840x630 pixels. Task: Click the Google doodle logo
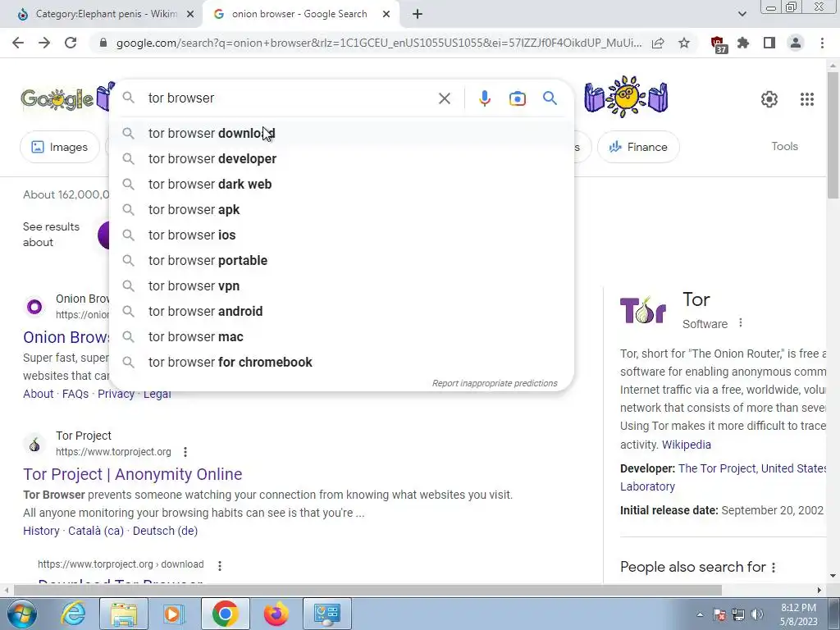(x=57, y=98)
